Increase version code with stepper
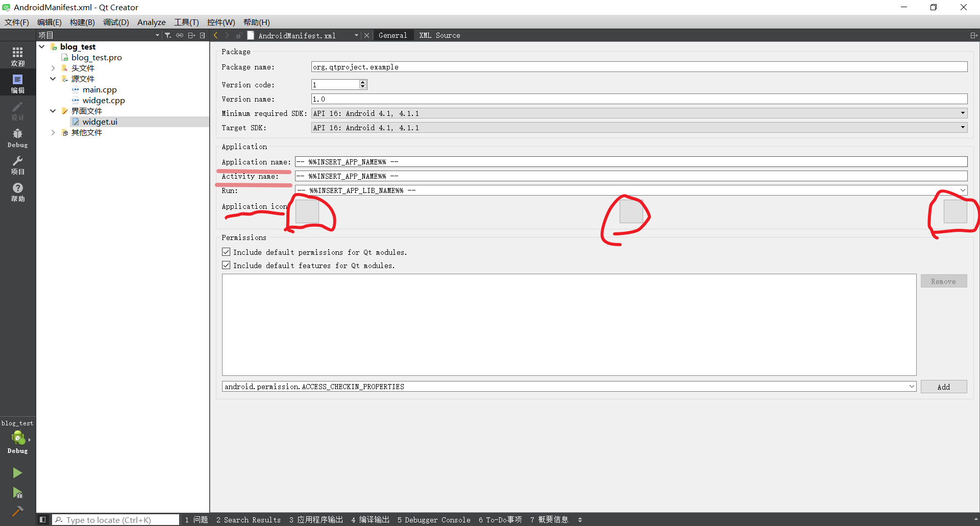The height and width of the screenshot is (526, 980). pos(363,82)
